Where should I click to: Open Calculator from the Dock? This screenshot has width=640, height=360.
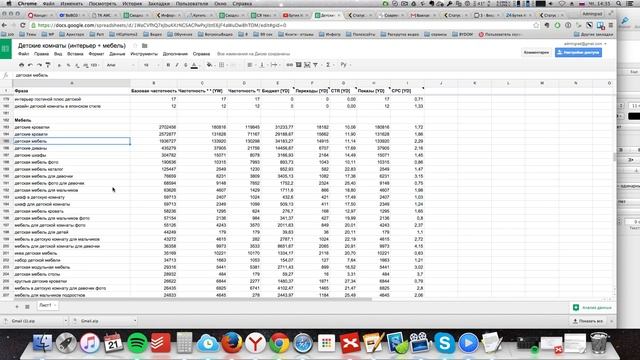[184, 343]
